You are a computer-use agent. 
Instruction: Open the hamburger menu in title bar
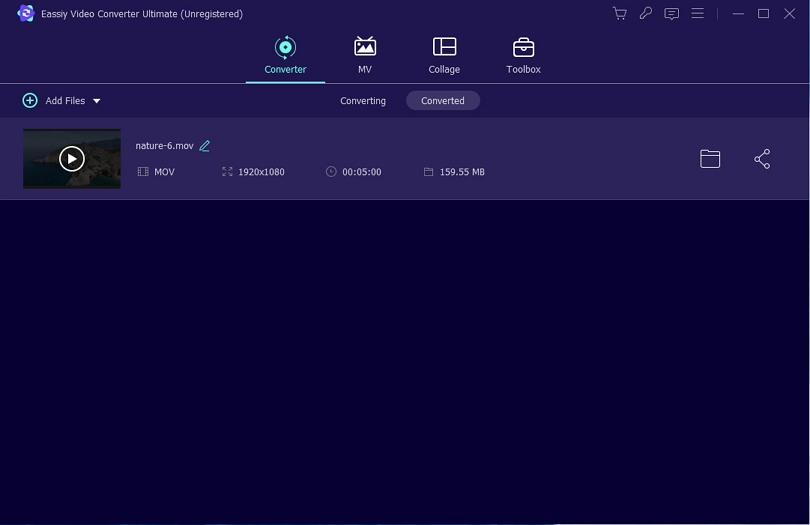tap(697, 13)
